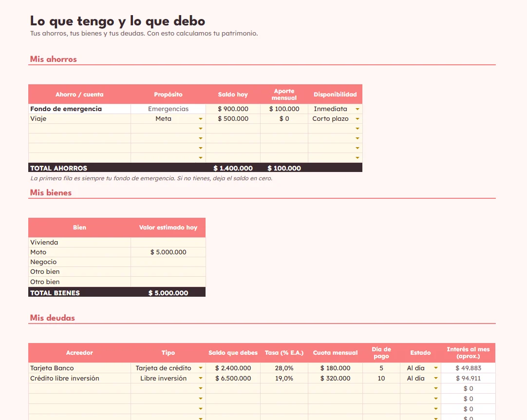The width and height of the screenshot is (527, 420).
Task: Click the Inmediata availability value
Action: (x=330, y=109)
